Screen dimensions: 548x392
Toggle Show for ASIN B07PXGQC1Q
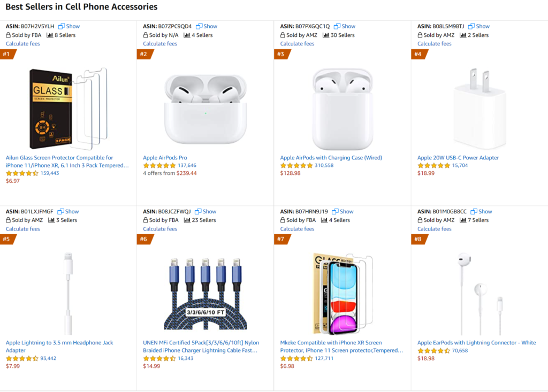[345, 26]
